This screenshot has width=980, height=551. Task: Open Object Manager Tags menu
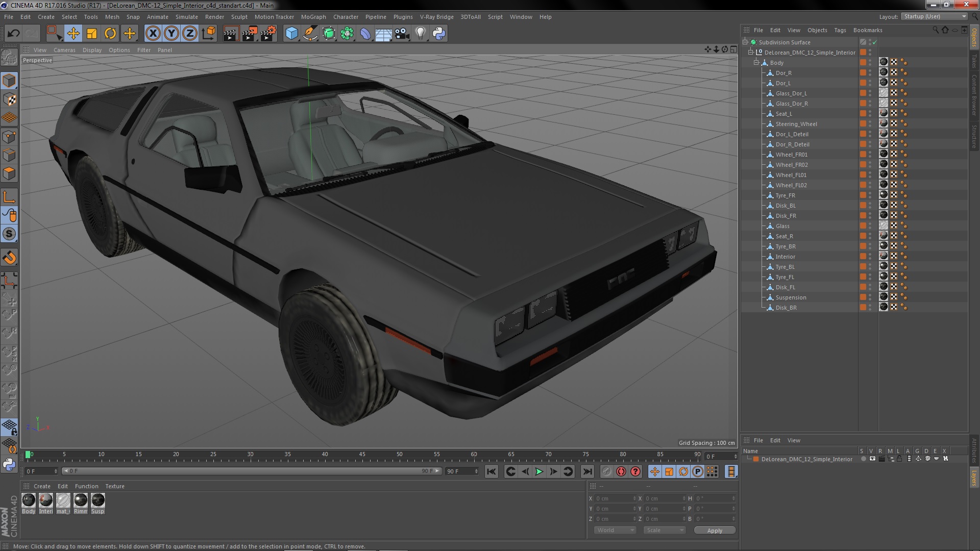pos(840,30)
